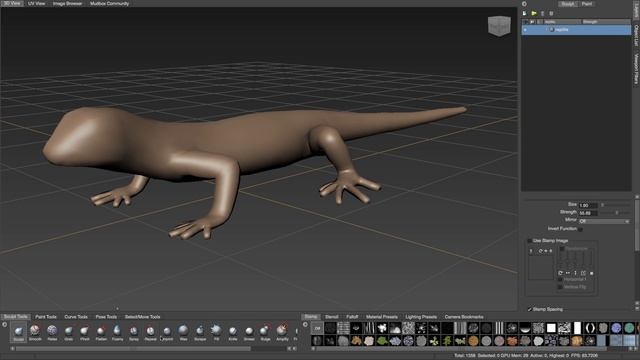The image size is (640, 360).
Task: Click the Strength slider
Action: point(616,213)
